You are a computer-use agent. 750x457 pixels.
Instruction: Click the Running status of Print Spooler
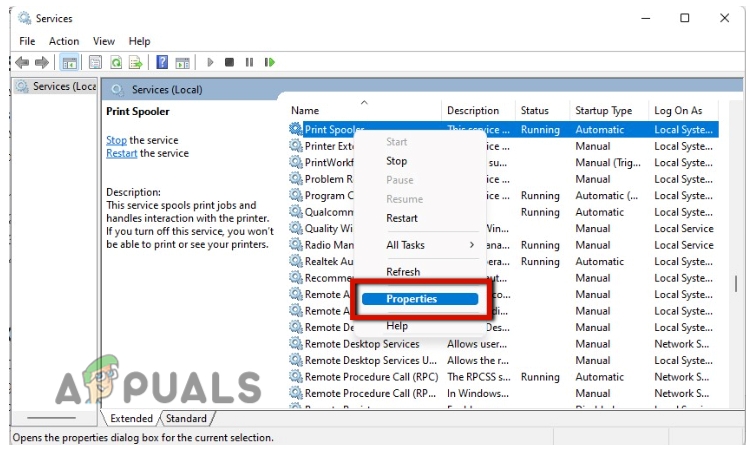pos(540,129)
